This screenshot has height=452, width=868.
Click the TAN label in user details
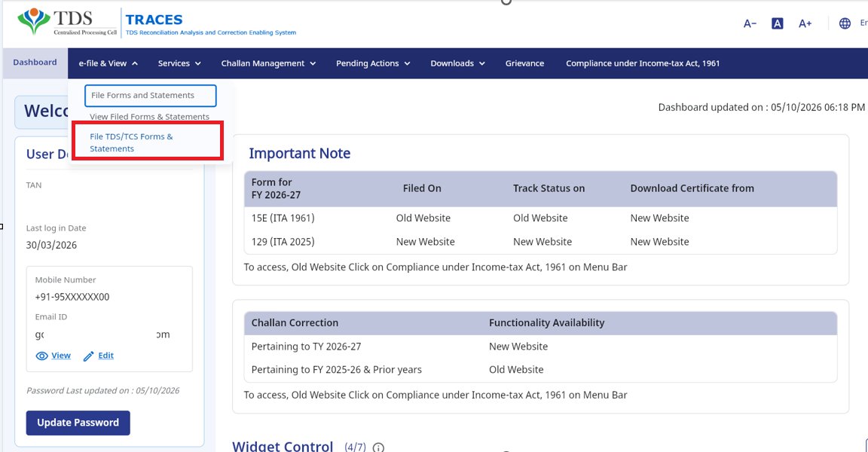(34, 185)
